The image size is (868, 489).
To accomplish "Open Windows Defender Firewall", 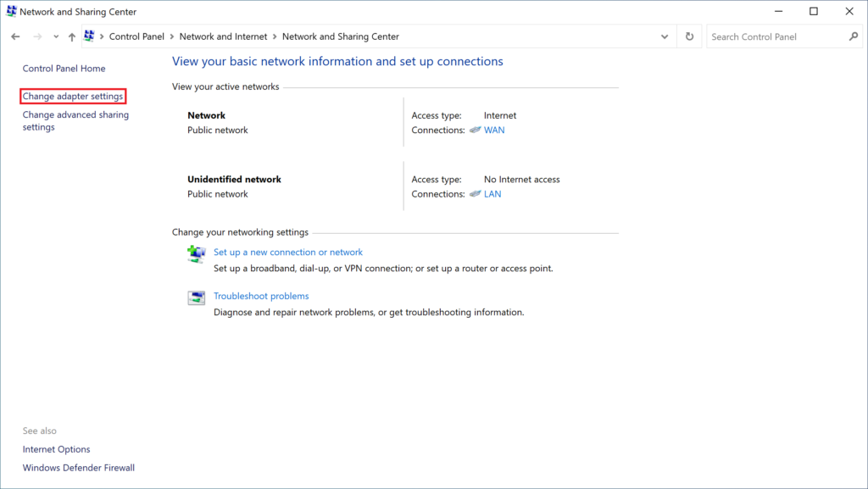I will click(x=78, y=467).
